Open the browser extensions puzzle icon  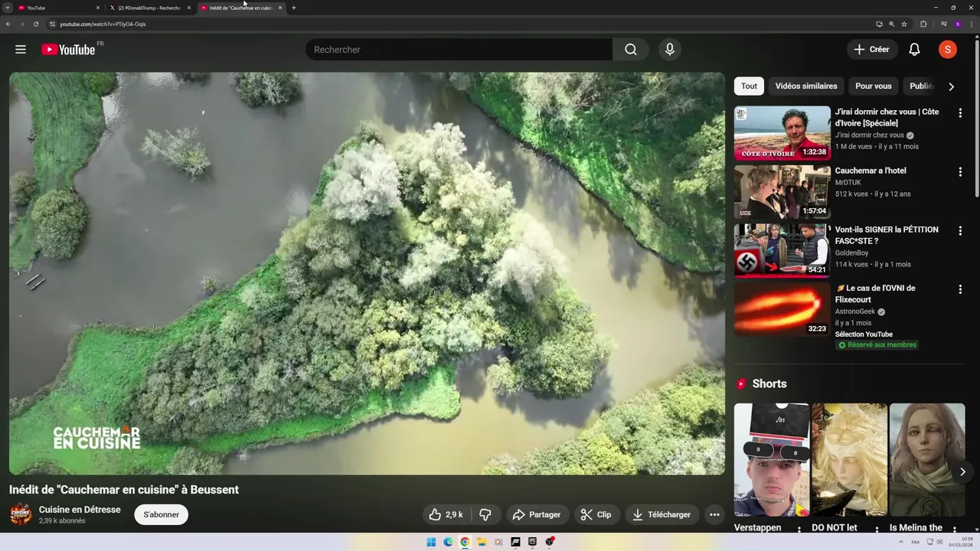point(923,24)
